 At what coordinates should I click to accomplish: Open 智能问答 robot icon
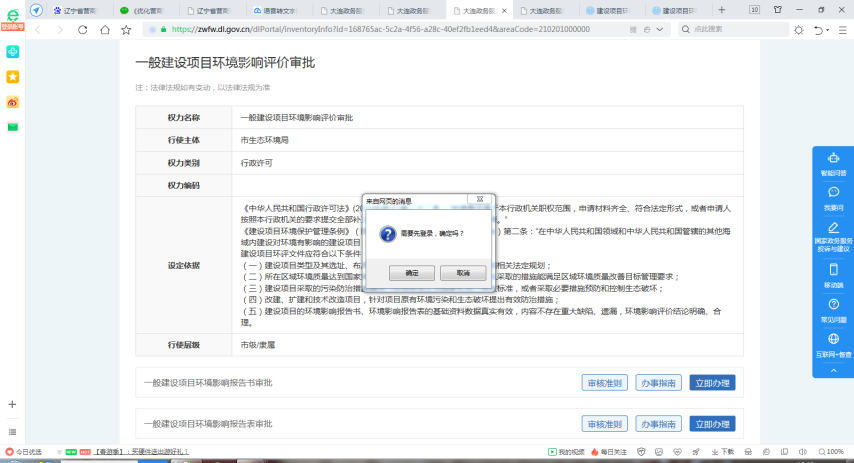click(833, 158)
